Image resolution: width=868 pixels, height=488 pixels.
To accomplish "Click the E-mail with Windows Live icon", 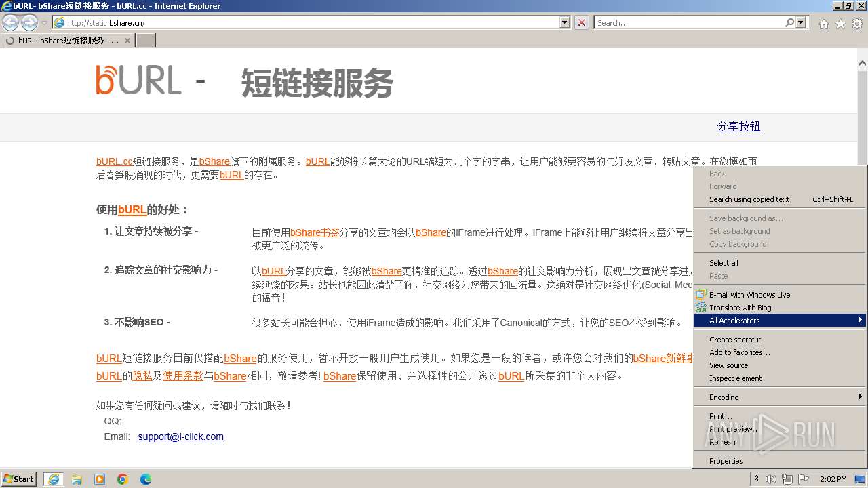I will [x=701, y=295].
